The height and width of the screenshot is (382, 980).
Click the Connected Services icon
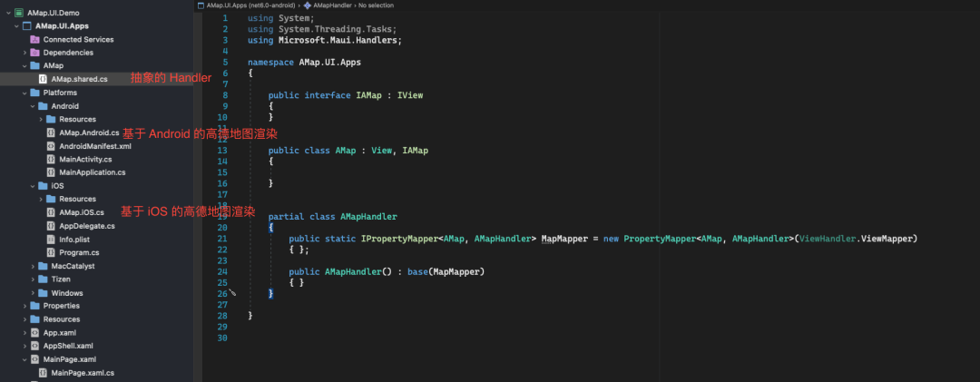35,39
